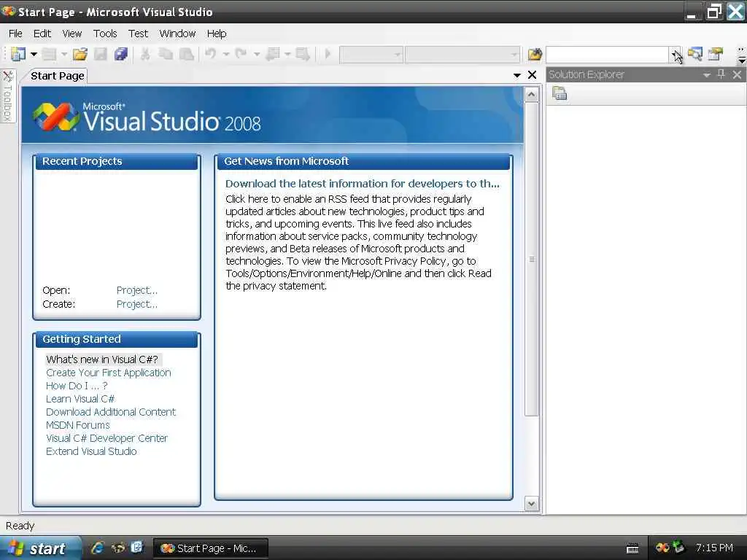Open the View menu
The image size is (747, 560).
tap(72, 34)
